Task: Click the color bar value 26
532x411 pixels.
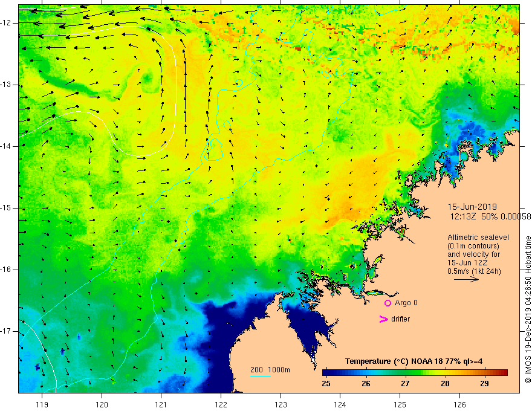Action: click(x=366, y=384)
